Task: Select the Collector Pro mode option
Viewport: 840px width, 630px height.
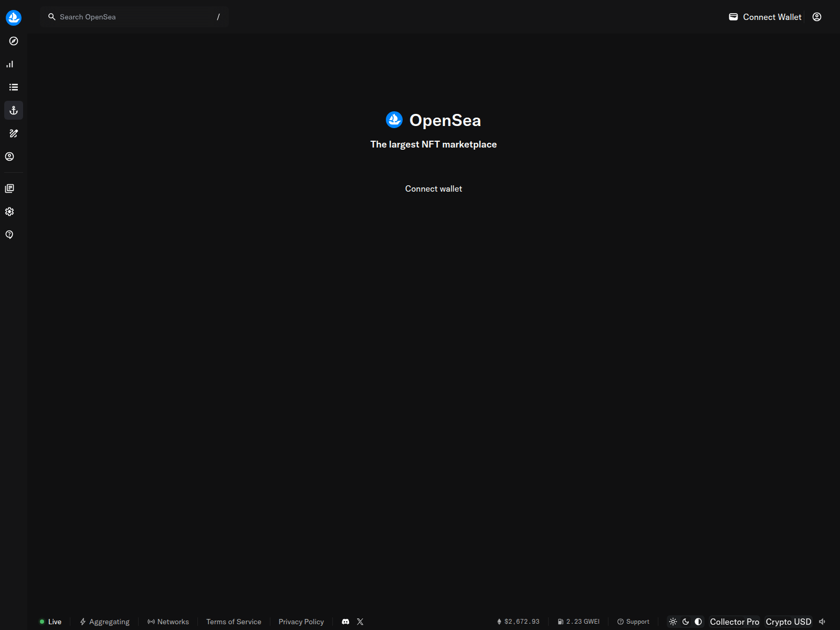Action: pyautogui.click(x=734, y=622)
